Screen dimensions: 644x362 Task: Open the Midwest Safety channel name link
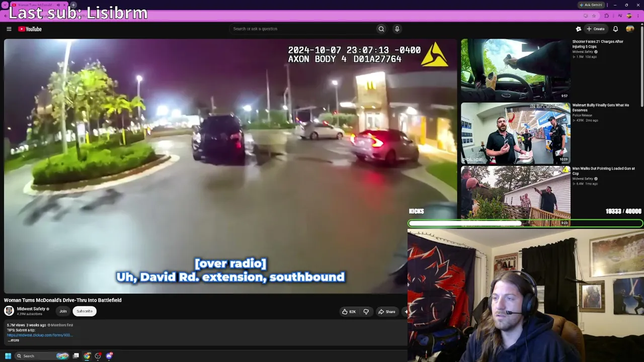pos(31,309)
